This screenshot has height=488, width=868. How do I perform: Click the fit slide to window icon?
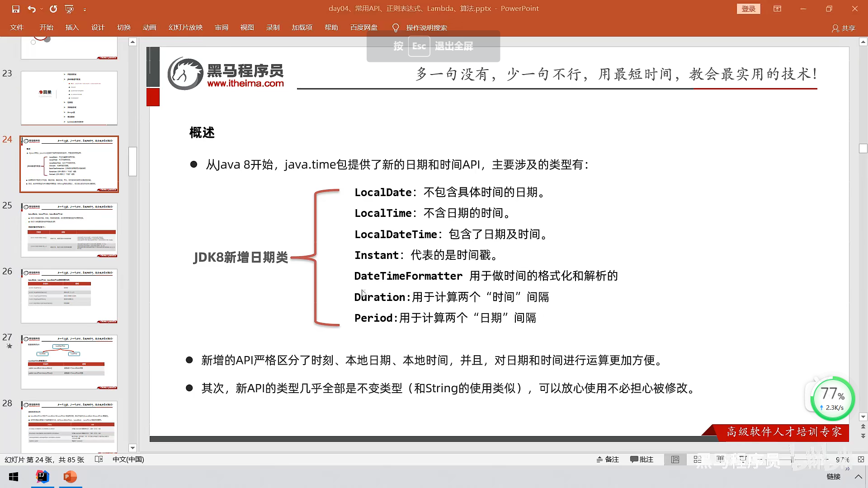[861, 460]
